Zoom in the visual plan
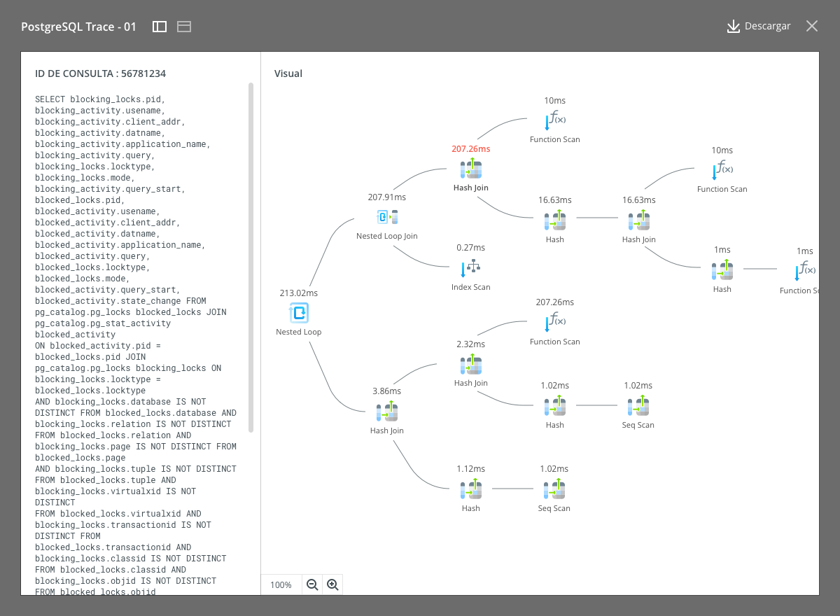Image resolution: width=840 pixels, height=616 pixels. click(x=332, y=584)
